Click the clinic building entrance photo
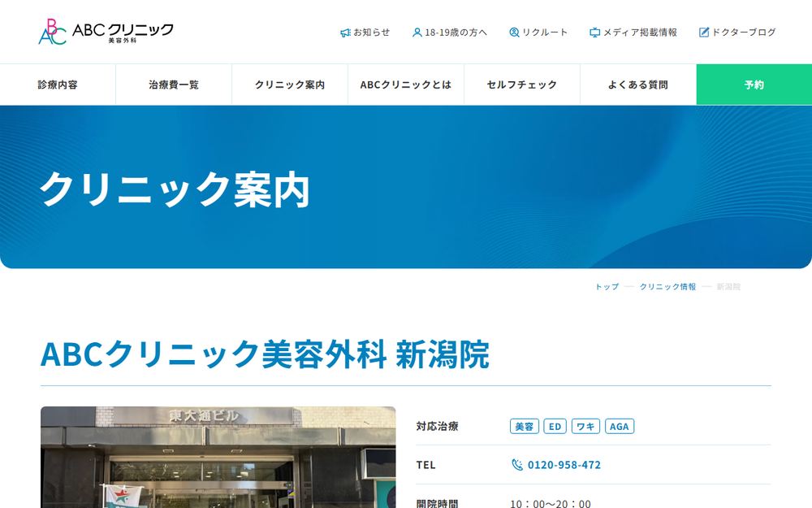The width and height of the screenshot is (812, 508). tap(218, 457)
